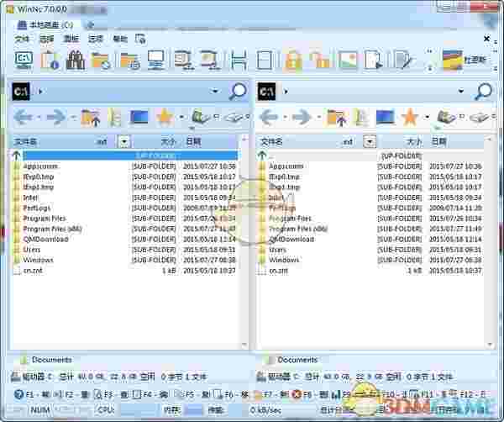Open the third menu bar item
The image size is (504, 422).
click(71, 39)
